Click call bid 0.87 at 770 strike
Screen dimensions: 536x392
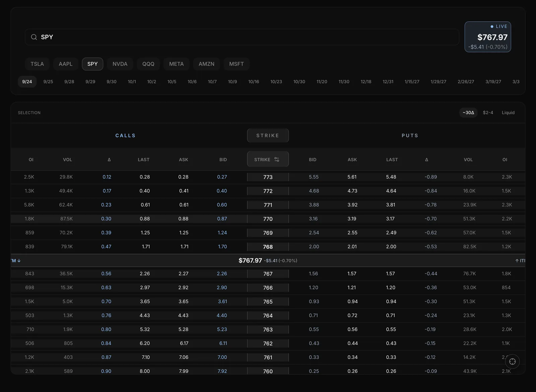pos(222,219)
